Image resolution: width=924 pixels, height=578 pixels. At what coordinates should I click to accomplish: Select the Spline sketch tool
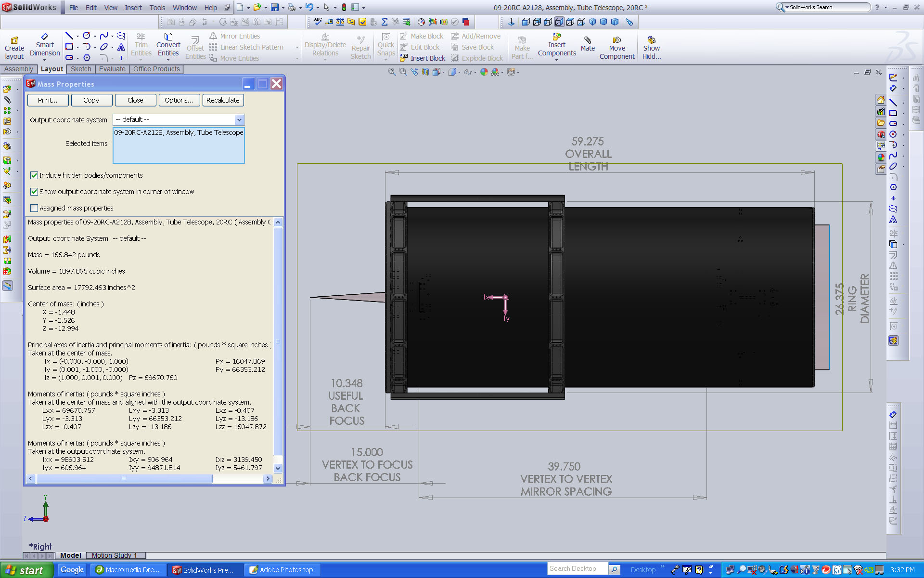(x=104, y=36)
